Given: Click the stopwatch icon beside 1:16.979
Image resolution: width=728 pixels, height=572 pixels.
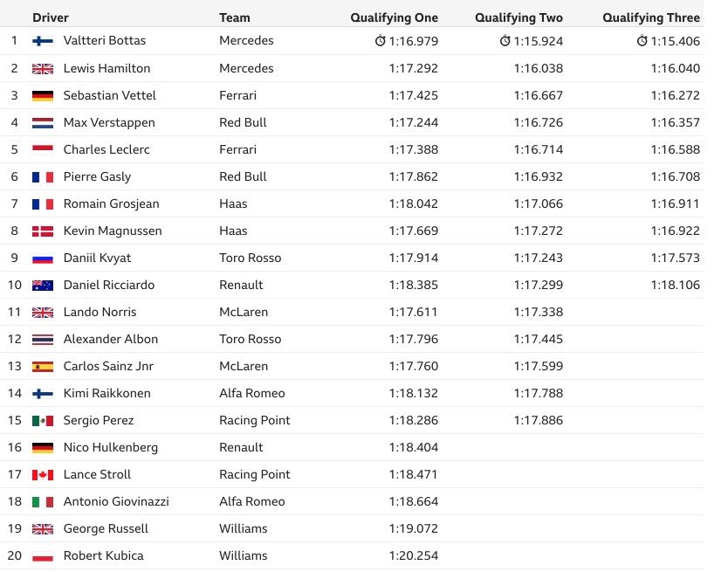Looking at the screenshot, I should (x=381, y=41).
